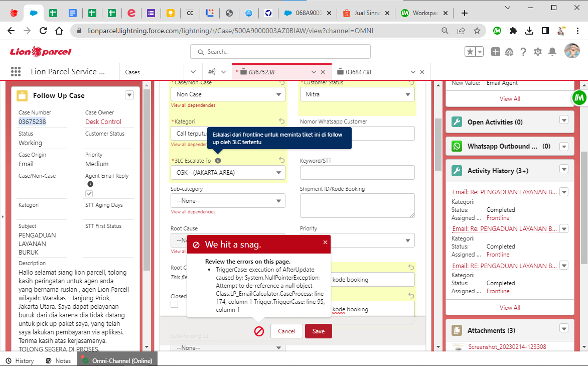
Task: Click the Agent Email Reply info icon
Action: point(90,184)
